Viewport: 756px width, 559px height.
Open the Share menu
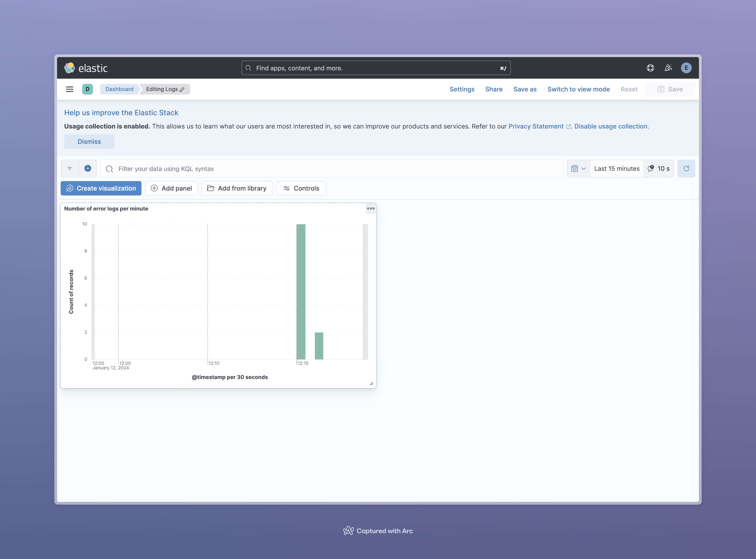[x=494, y=89]
